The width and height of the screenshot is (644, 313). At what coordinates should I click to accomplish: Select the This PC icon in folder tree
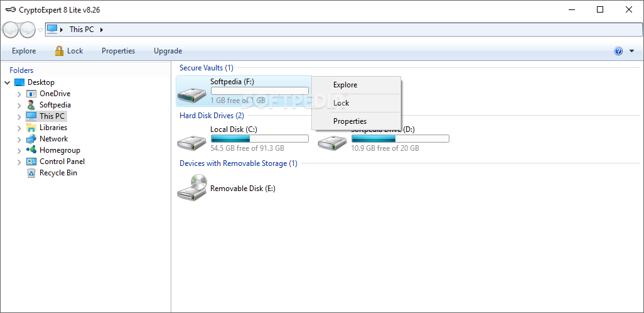tap(31, 116)
